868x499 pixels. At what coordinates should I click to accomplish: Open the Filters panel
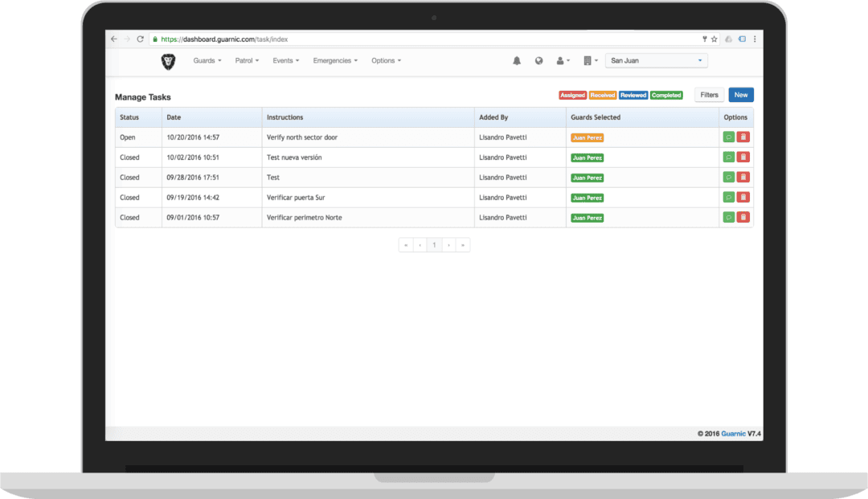(709, 94)
